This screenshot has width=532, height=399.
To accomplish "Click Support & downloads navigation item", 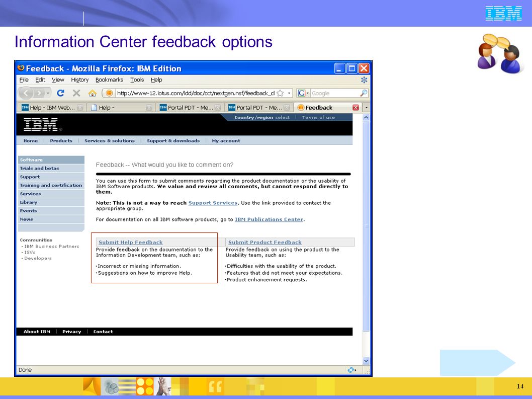I will 173,140.
